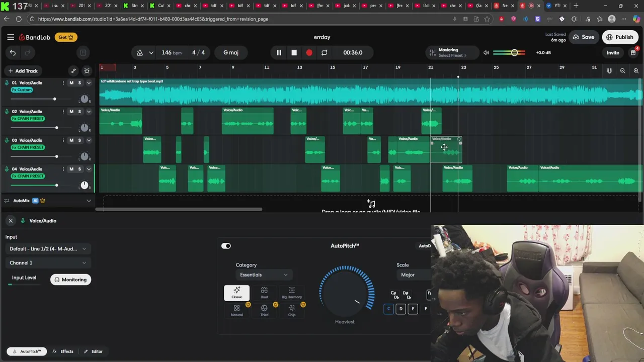Screen dimensions: 644x362
Task: Expand track 04 options chevron
Action: pos(89,169)
